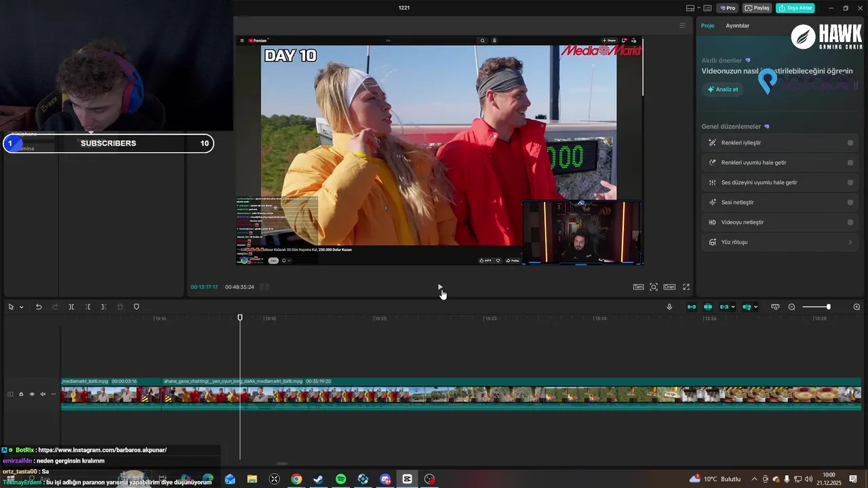This screenshot has height=488, width=868.
Task: Toggle clip linkage button
Action: point(724,307)
